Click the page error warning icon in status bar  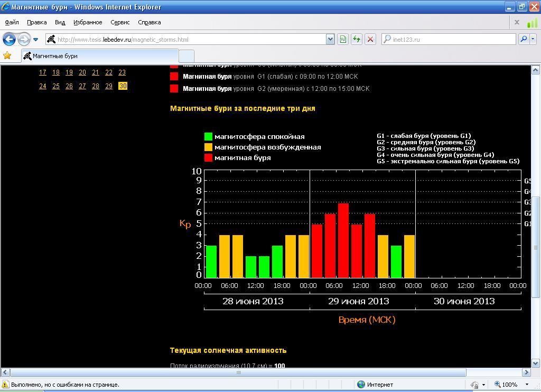click(5, 385)
